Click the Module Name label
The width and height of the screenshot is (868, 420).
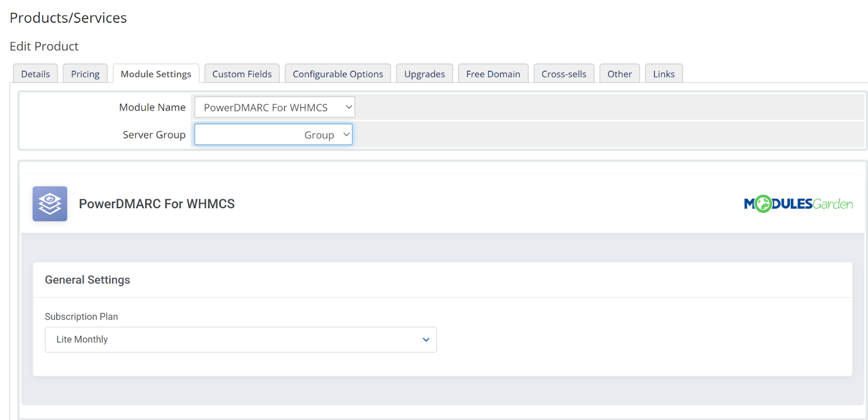click(x=152, y=107)
